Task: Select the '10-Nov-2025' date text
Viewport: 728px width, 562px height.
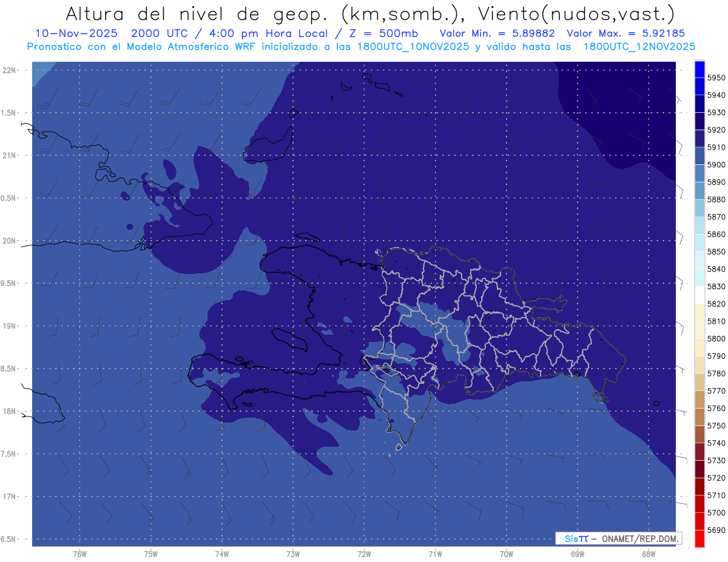Action: coord(75,33)
